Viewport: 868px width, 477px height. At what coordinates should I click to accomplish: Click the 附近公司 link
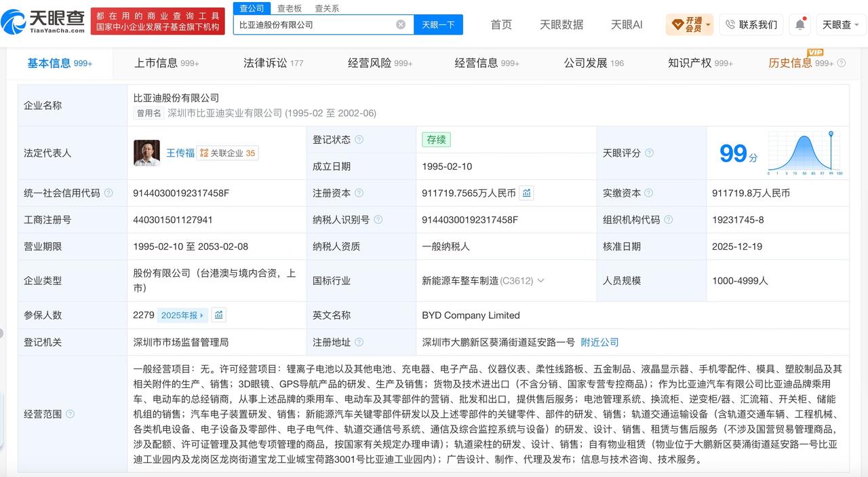point(599,343)
